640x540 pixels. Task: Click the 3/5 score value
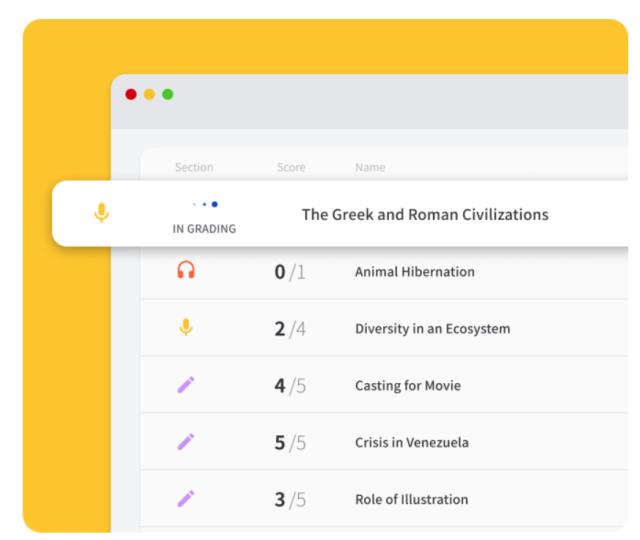290,500
